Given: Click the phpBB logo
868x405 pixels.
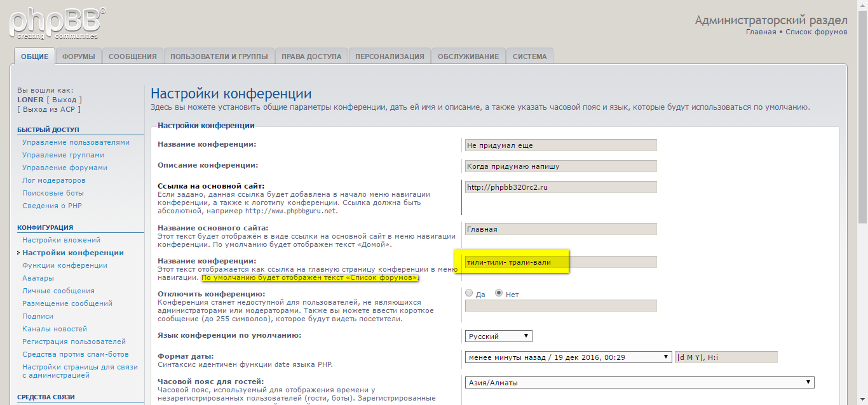Looking at the screenshot, I should pyautogui.click(x=57, y=22).
